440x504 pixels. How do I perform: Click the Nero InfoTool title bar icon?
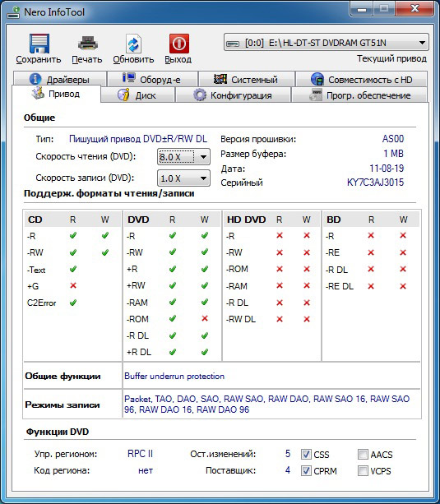click(x=13, y=12)
